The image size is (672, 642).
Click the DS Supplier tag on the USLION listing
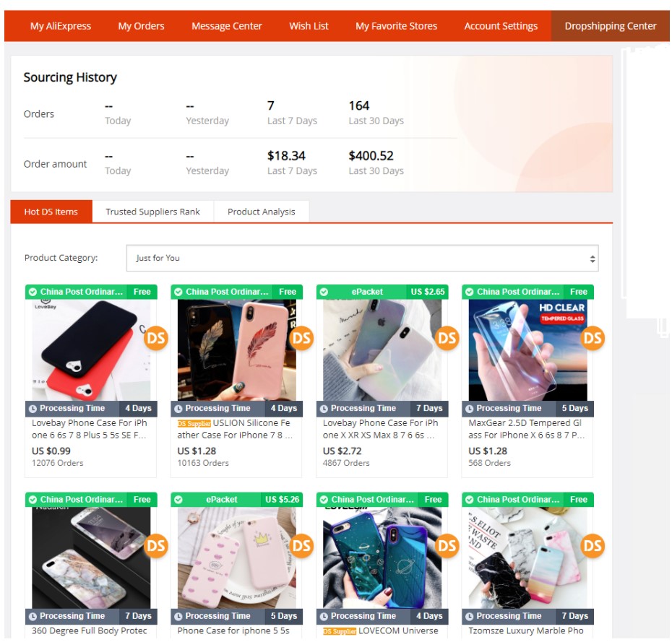tap(194, 424)
